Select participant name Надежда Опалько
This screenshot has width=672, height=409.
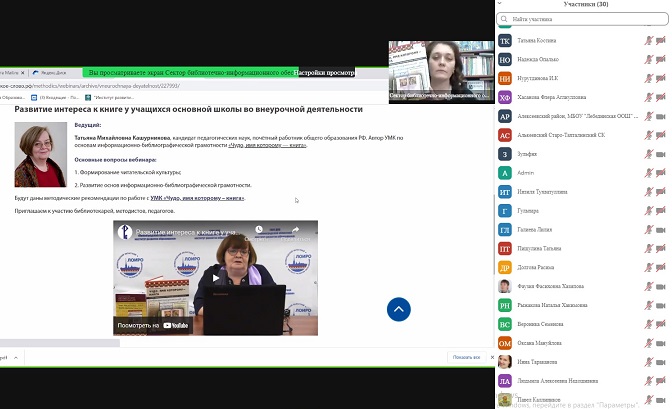pyautogui.click(x=538, y=59)
